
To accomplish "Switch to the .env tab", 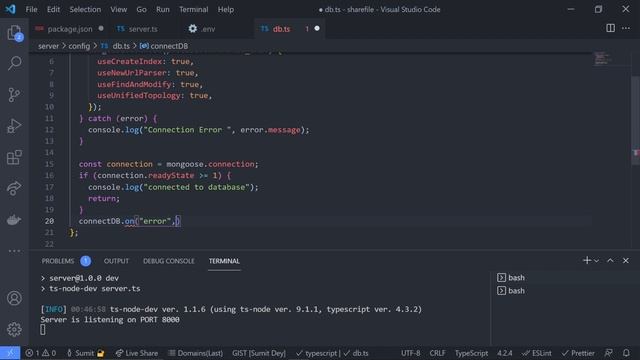I will pos(208,29).
